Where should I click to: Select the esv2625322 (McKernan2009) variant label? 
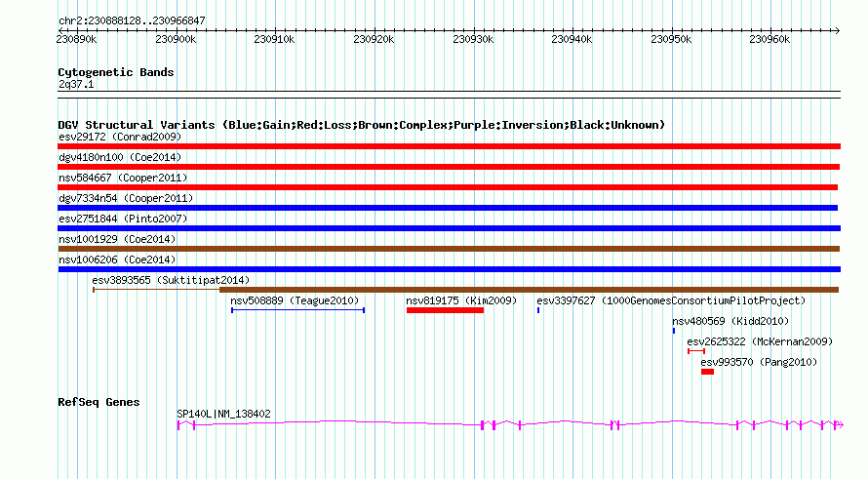(760, 341)
